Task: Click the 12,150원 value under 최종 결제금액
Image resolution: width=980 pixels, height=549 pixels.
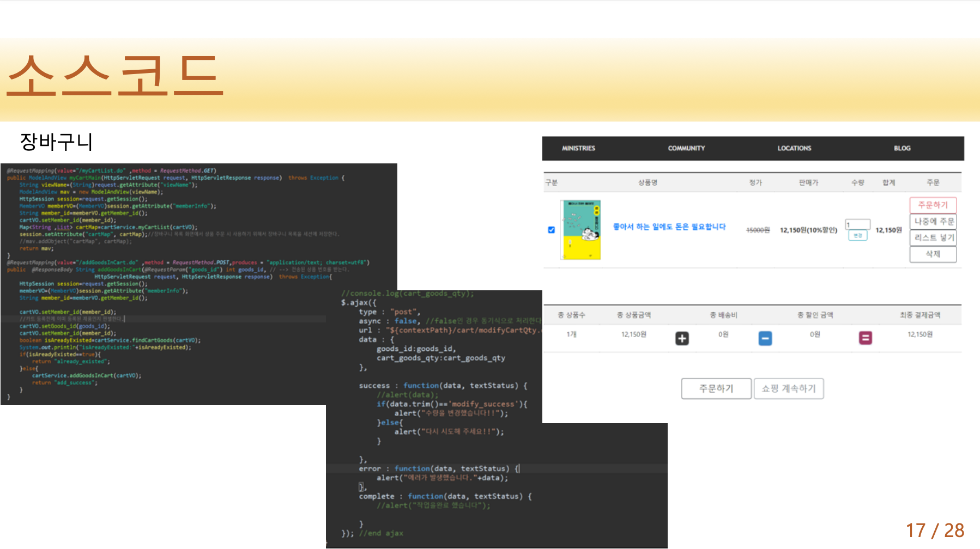Action: point(919,334)
